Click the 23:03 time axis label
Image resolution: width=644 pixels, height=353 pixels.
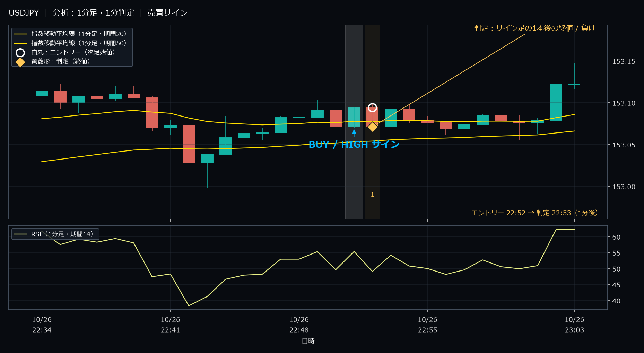tap(574, 325)
